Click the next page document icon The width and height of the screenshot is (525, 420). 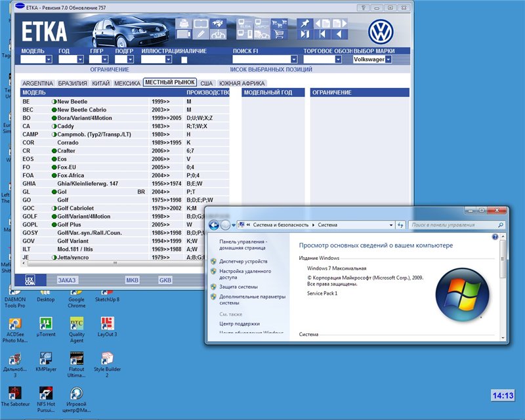point(339,24)
